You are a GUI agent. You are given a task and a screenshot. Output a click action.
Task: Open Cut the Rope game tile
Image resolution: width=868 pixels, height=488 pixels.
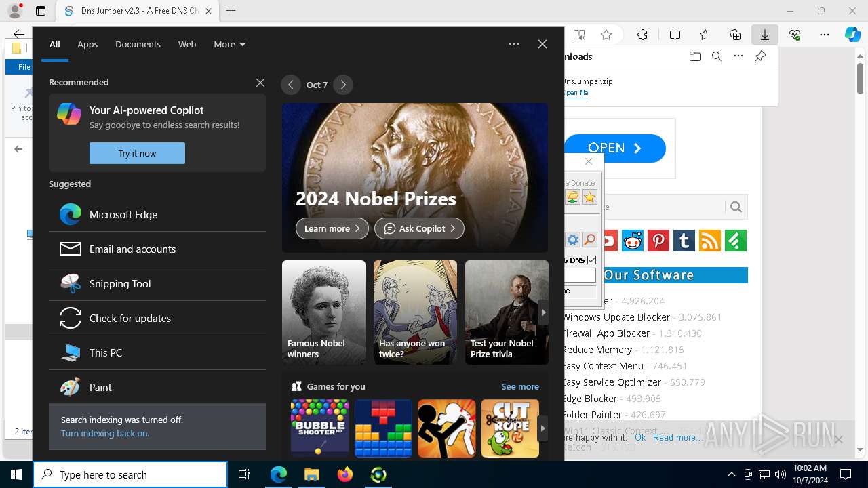[x=510, y=428]
